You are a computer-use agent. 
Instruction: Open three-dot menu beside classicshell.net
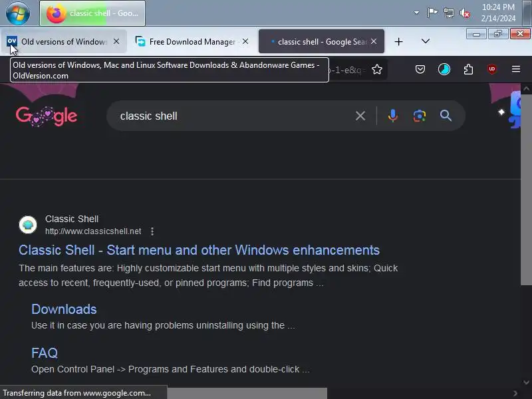coord(152,231)
